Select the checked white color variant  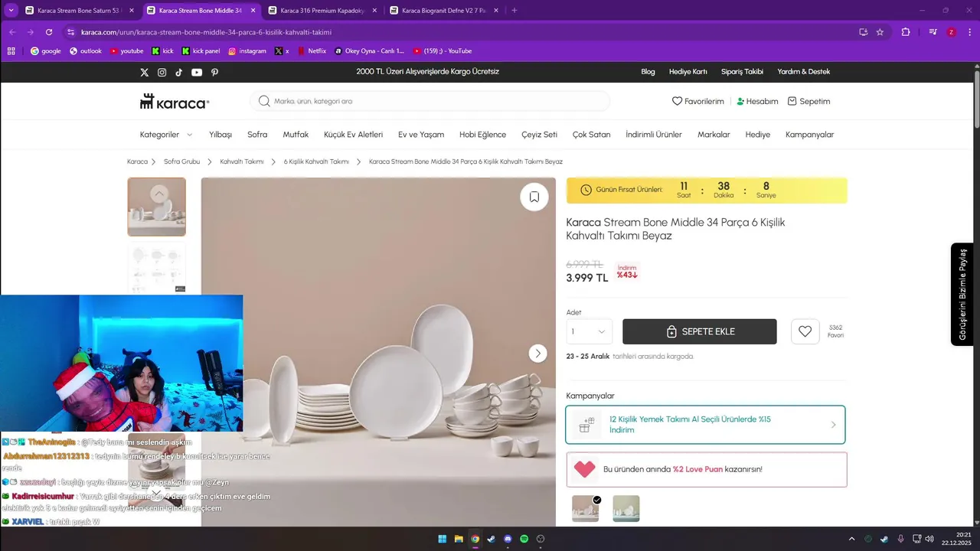tap(586, 508)
